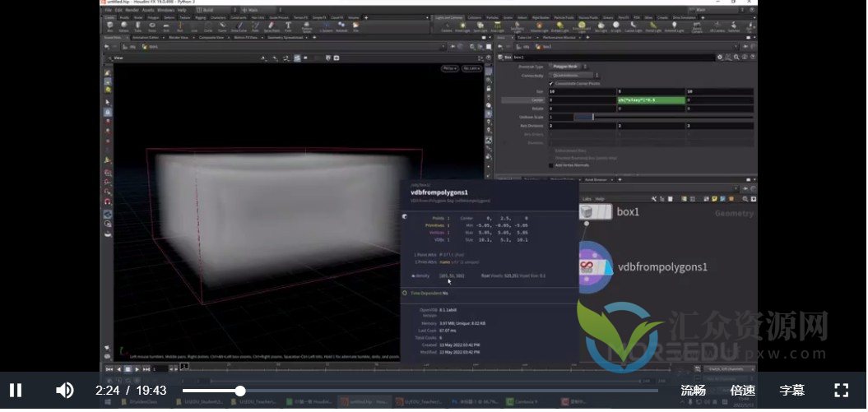Select the Font shelf tool
Viewport: 868px width, 412px height.
tap(289, 26)
